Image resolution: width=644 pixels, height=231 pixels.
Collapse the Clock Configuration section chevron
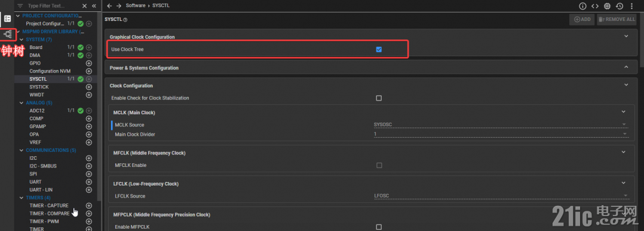626,85
